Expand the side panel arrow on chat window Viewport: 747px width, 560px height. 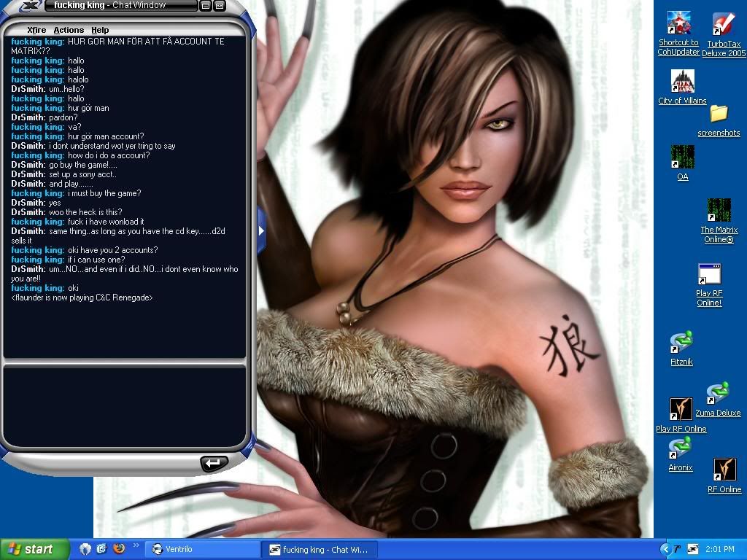tap(261, 230)
